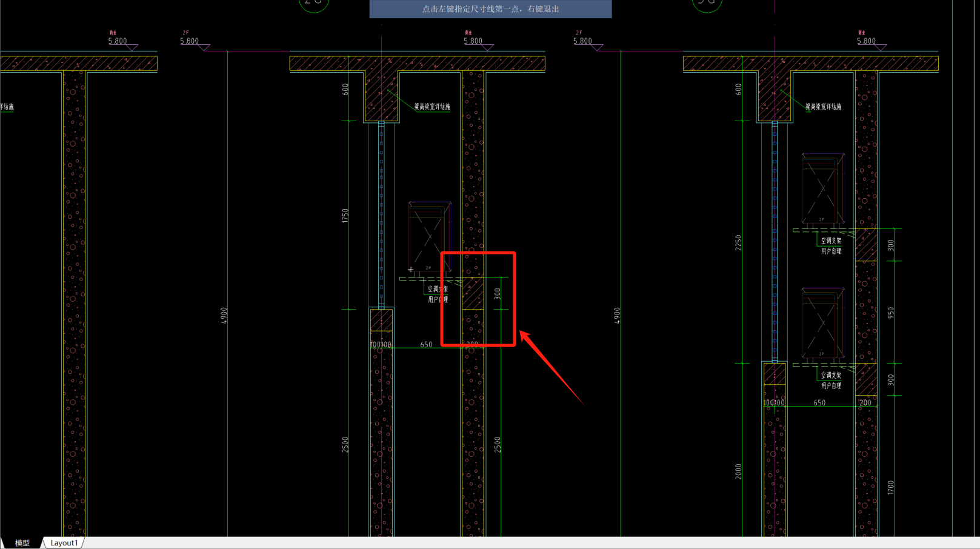The height and width of the screenshot is (549, 980).
Task: Click the 1750 dimension text
Action: [x=345, y=216]
